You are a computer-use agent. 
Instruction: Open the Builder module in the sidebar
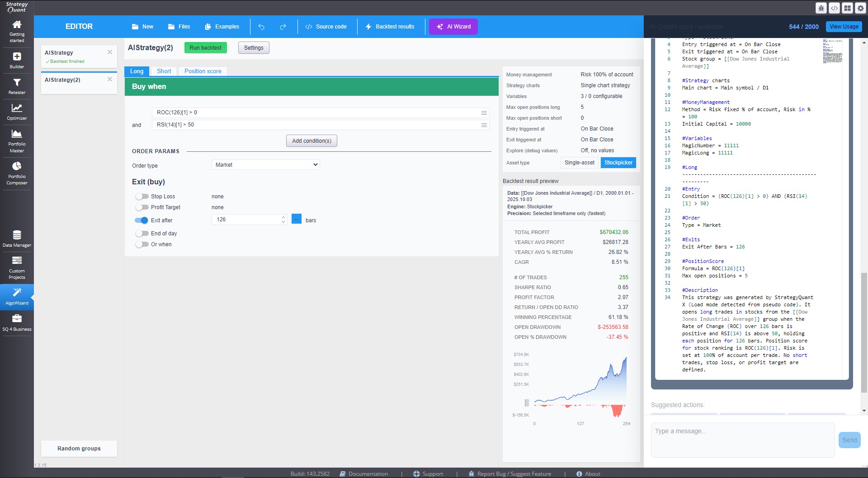tap(17, 60)
